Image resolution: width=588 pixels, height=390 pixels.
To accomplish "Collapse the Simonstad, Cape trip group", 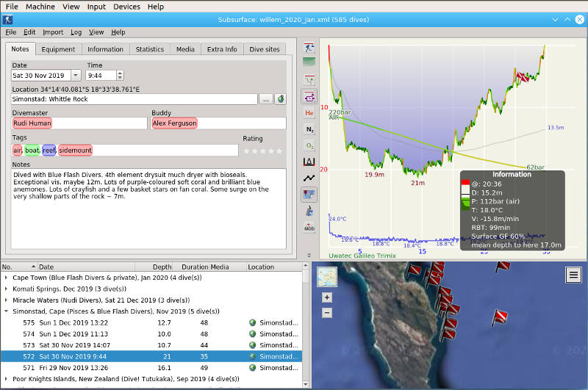I will (7, 311).
